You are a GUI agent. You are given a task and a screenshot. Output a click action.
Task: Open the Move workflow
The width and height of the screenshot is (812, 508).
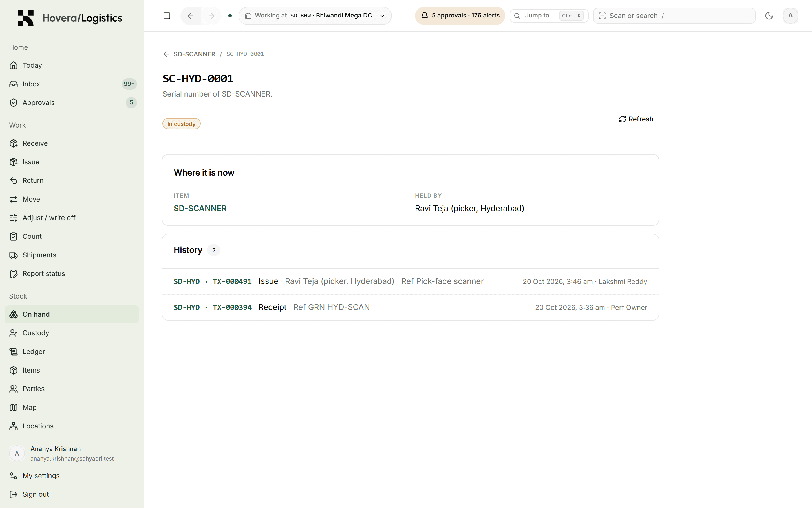[x=72, y=199]
